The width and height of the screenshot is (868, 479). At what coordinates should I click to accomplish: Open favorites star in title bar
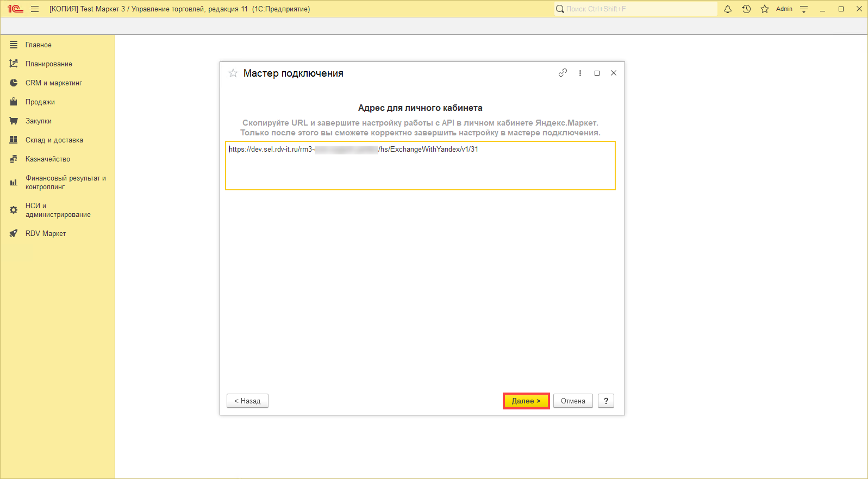[x=765, y=9]
